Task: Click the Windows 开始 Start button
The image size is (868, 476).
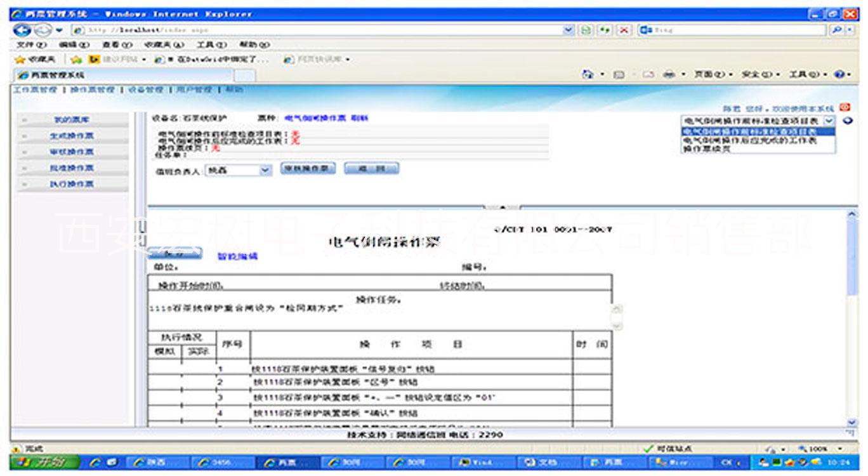Action: click(45, 462)
